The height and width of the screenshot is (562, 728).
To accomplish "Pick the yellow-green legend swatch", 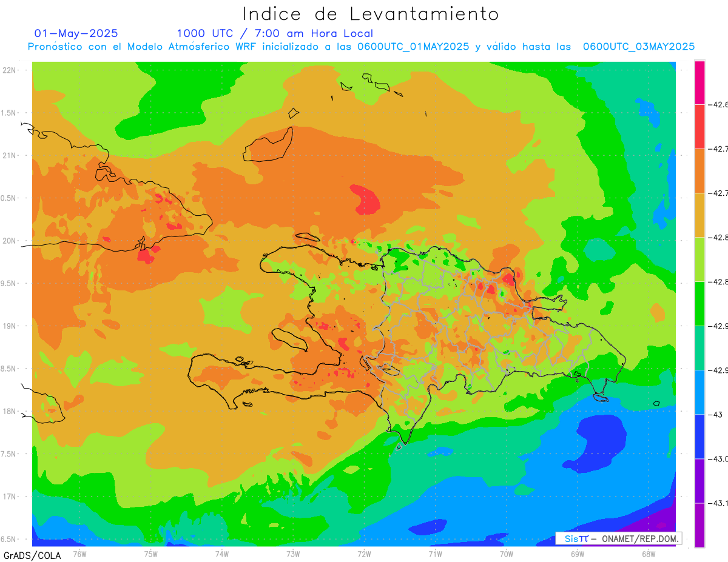I will click(699, 259).
